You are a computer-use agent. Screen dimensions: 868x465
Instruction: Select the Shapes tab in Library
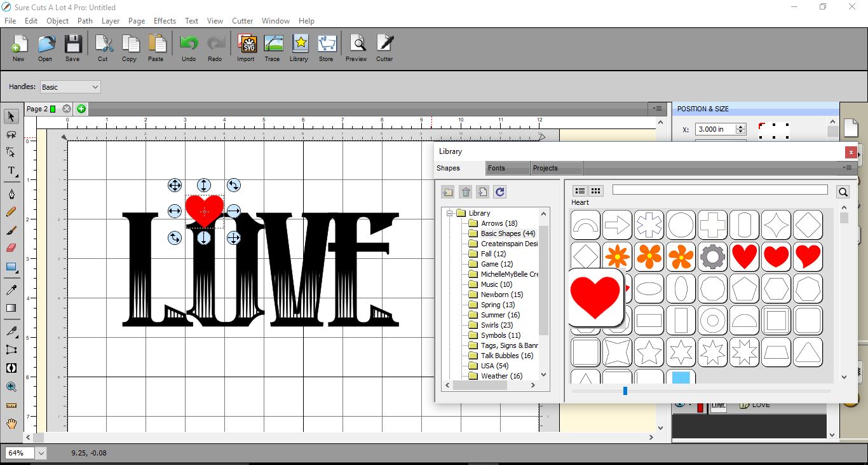click(x=459, y=168)
